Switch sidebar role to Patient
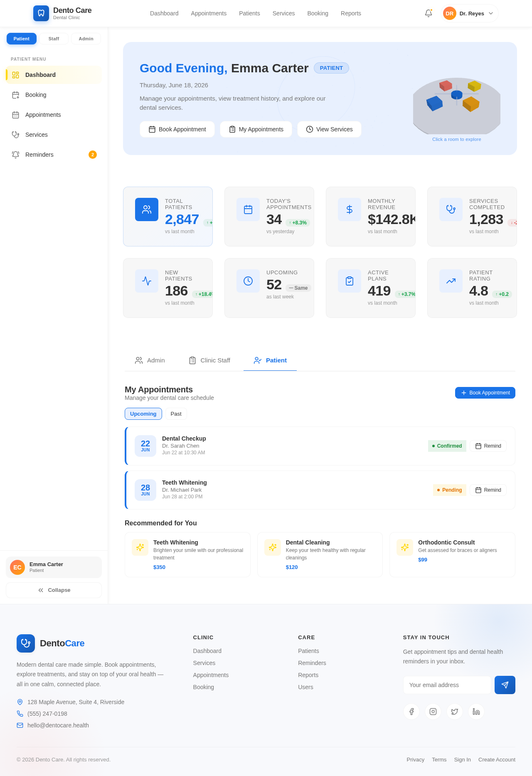Image resolution: width=532 pixels, height=776 pixels. click(x=22, y=39)
